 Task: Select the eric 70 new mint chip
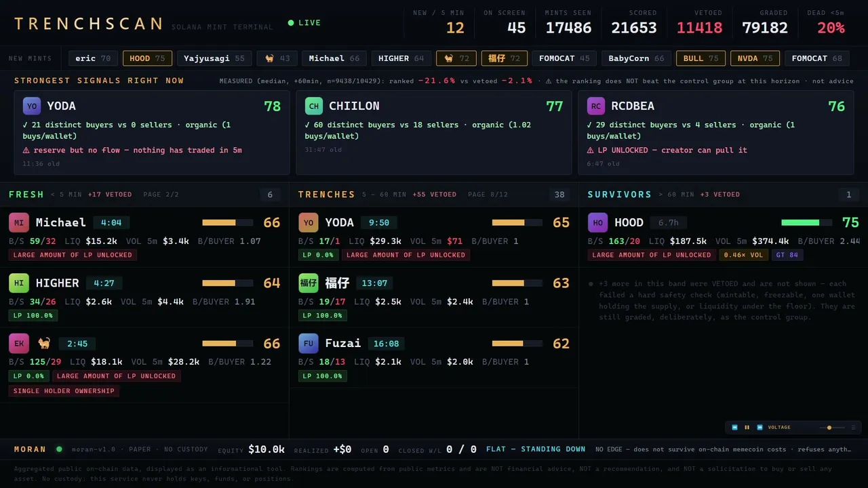point(93,58)
